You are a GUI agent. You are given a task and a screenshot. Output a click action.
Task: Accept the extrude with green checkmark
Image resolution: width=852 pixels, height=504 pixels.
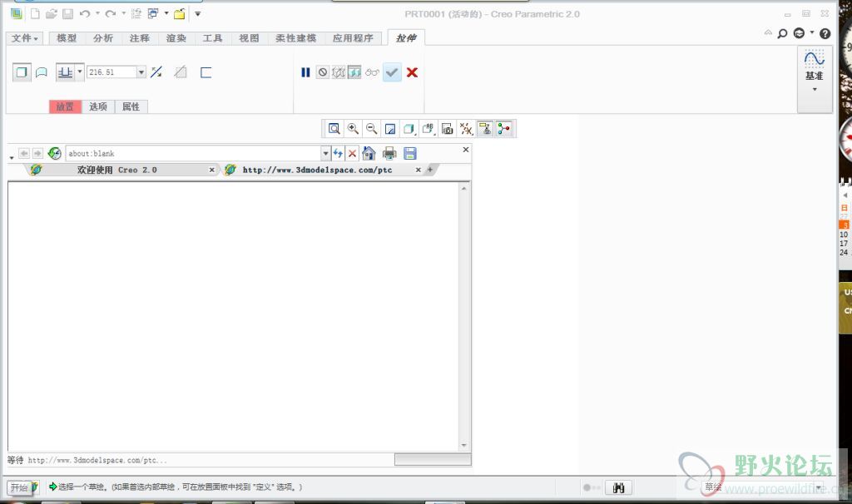pos(392,72)
